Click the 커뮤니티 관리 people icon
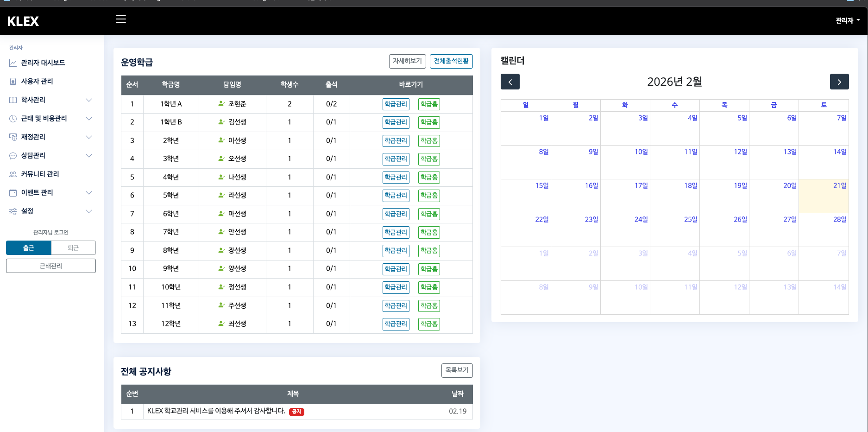 (x=13, y=174)
